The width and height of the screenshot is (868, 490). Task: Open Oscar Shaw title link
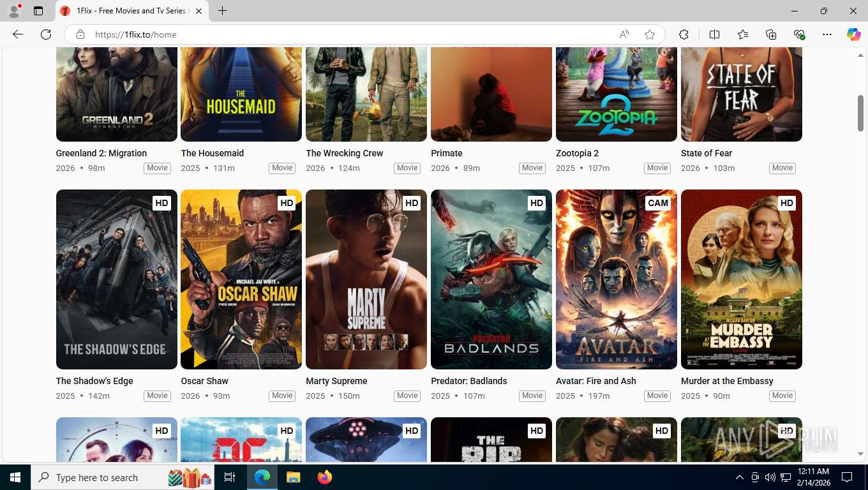205,381
